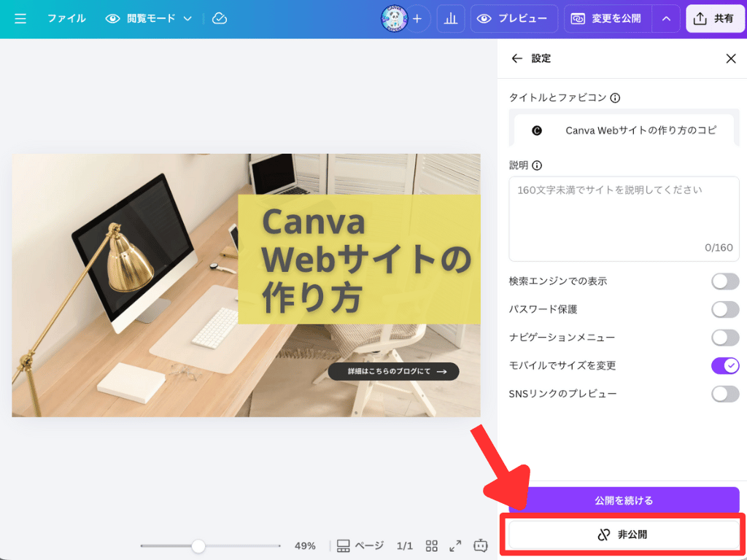Click the 説明 description text field
This screenshot has width=747, height=560.
[x=624, y=219]
